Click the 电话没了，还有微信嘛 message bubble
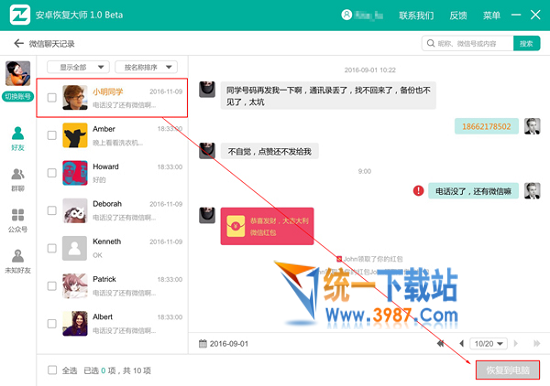This screenshot has width=550, height=386. coord(473,191)
